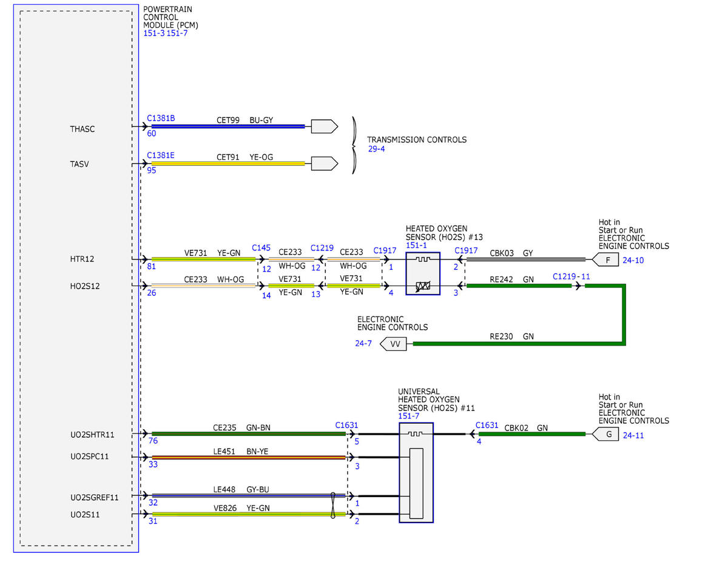Click the Powertrain Control Module (PCM) title
Image resolution: width=728 pixels, height=562 pixels.
171,18
